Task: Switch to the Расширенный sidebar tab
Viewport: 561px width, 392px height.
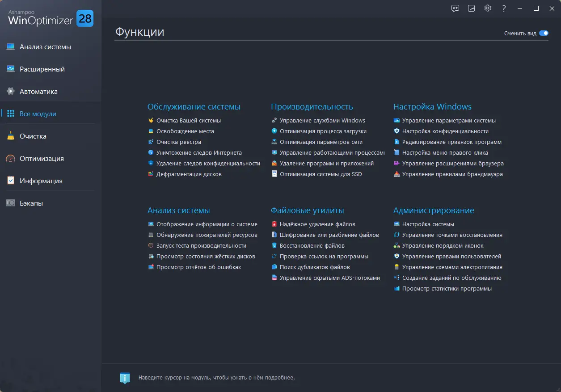Action: point(51,69)
